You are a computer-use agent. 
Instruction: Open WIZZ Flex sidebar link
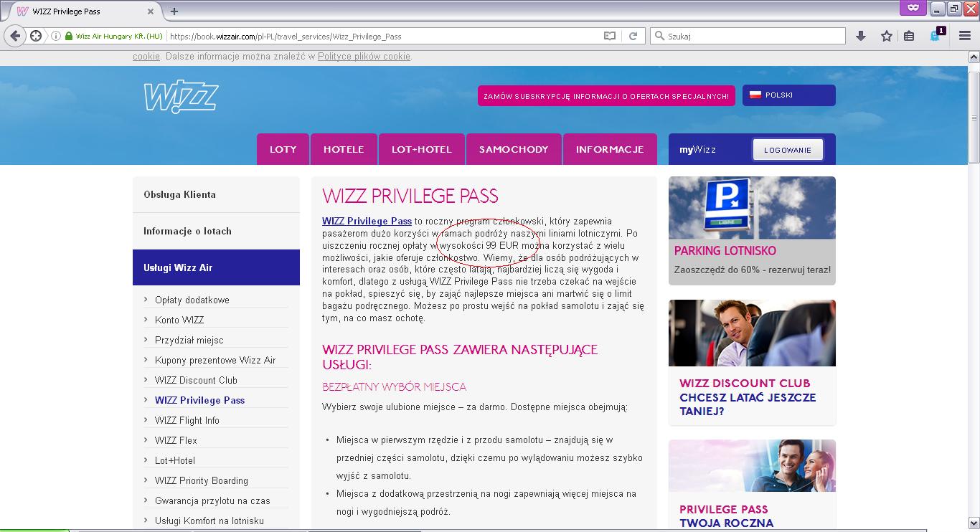(x=176, y=440)
